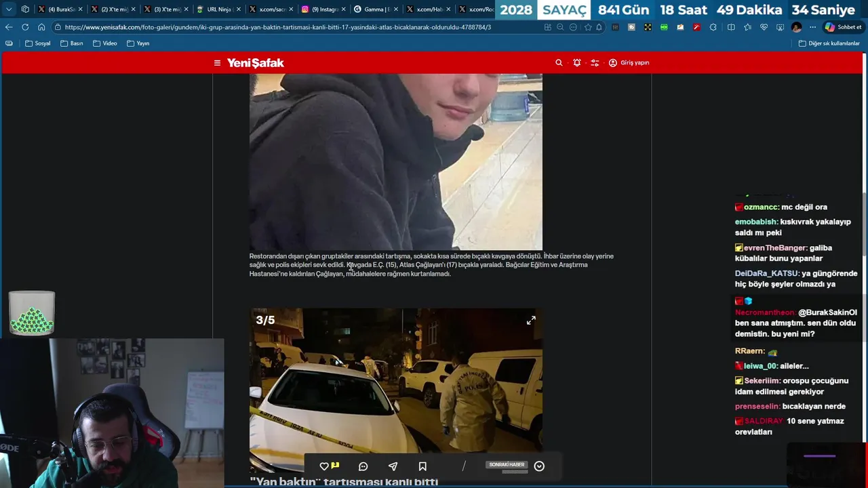This screenshot has height=488, width=868.
Task: Open the browser profile avatar
Action: tap(796, 27)
